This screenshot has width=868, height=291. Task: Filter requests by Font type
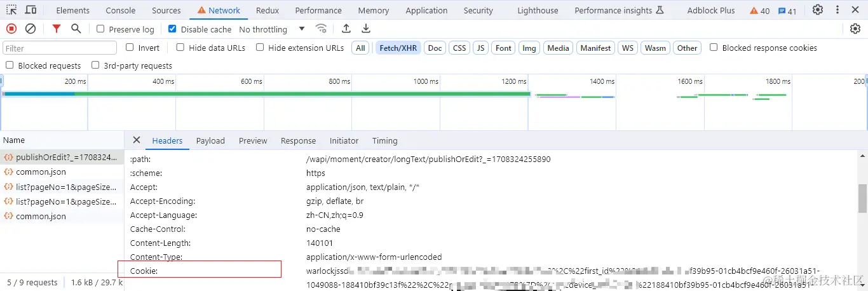(x=503, y=48)
